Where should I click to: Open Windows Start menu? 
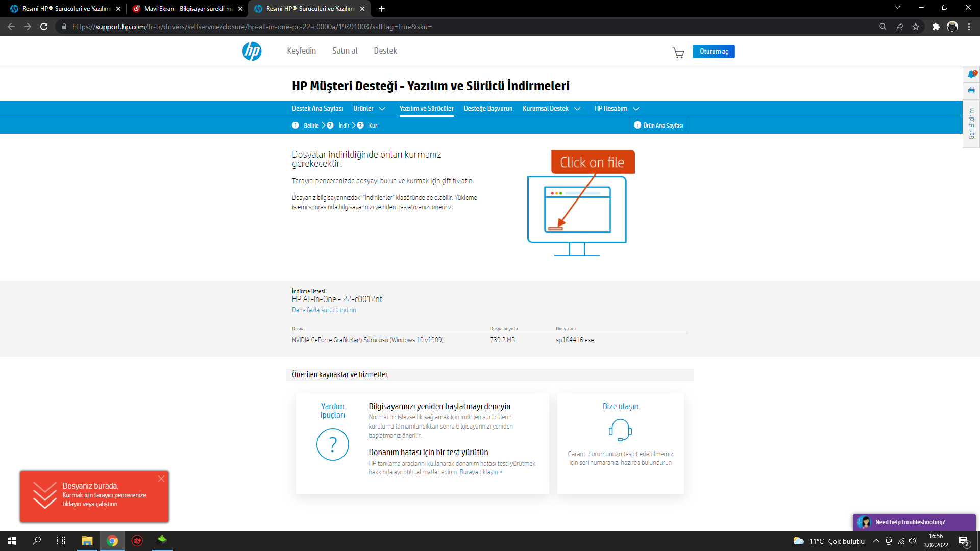[12, 541]
